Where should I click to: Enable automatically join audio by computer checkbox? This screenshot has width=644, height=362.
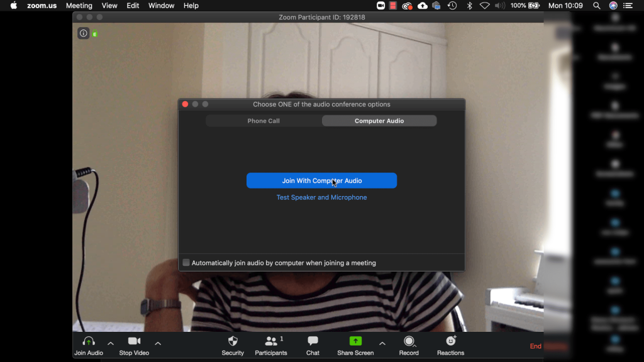[186, 263]
